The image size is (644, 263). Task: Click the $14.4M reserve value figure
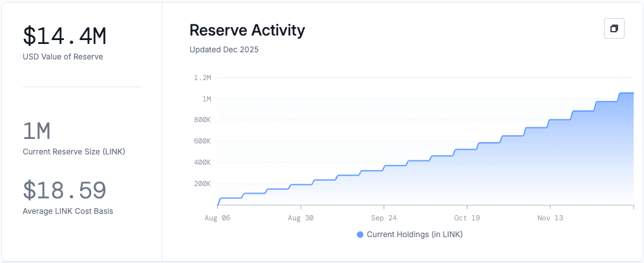pos(63,36)
